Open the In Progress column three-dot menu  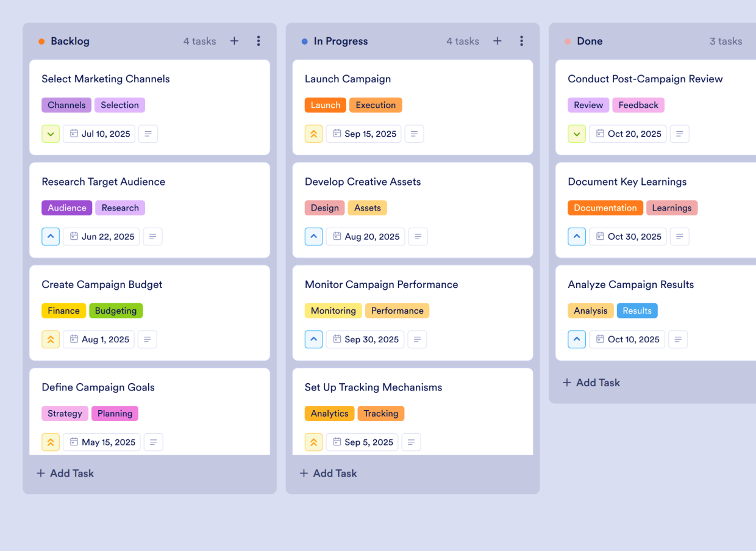(522, 41)
